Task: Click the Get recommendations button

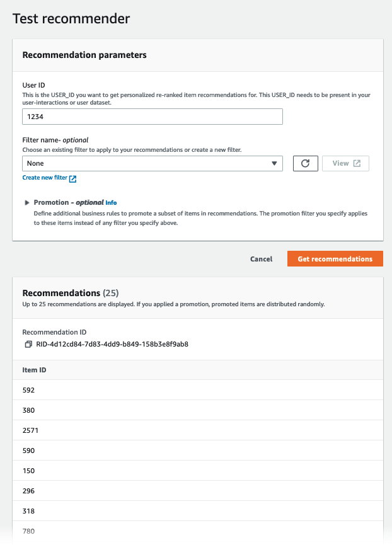Action: [335, 258]
